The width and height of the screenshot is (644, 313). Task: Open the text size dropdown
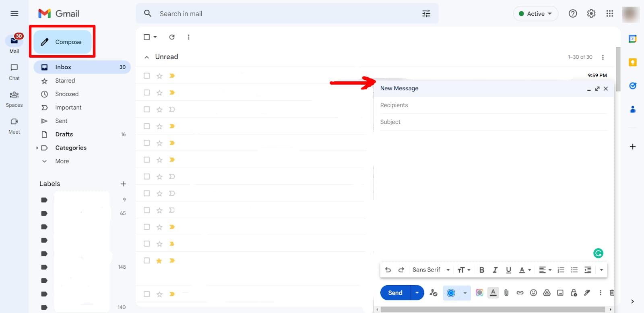click(x=464, y=270)
